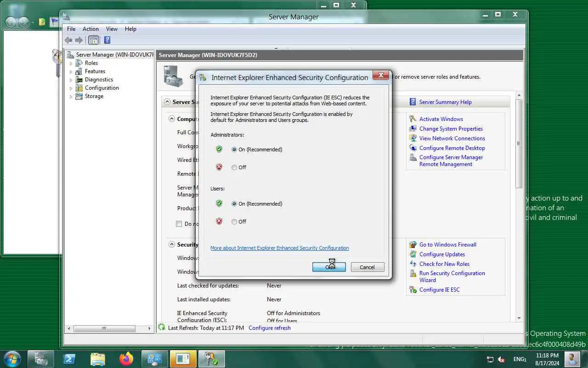This screenshot has width=588, height=368.
Task: Collapse the Computer Information section chevron
Action: click(172, 119)
